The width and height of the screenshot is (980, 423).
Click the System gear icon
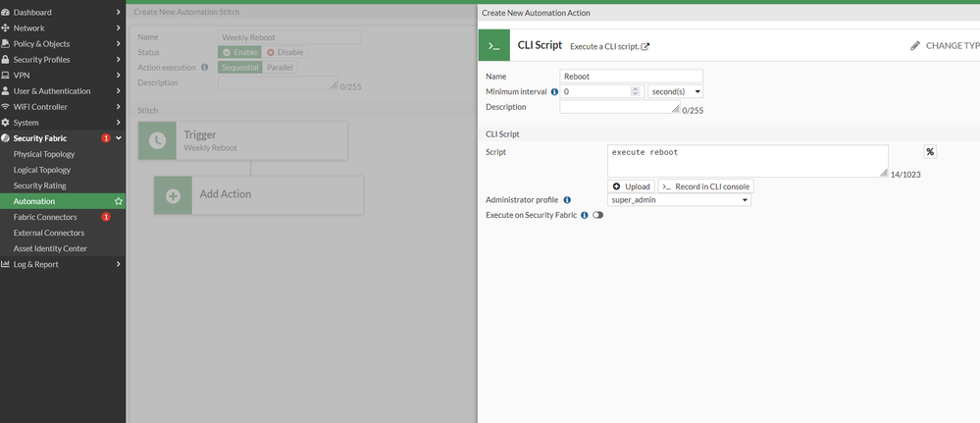pyautogui.click(x=6, y=123)
